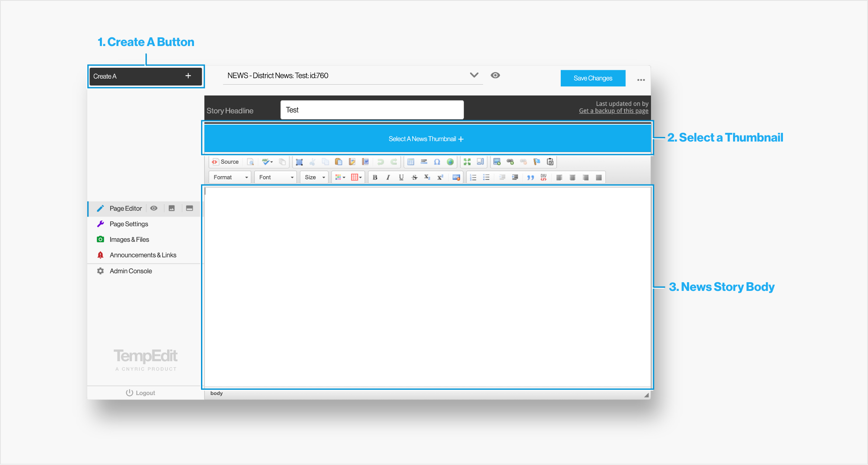Screen dimensions: 868x465
Task: Click the Save Changes button
Action: click(x=593, y=78)
